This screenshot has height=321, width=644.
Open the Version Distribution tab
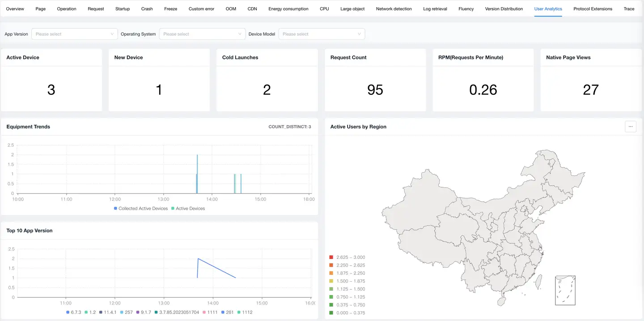coord(504,9)
